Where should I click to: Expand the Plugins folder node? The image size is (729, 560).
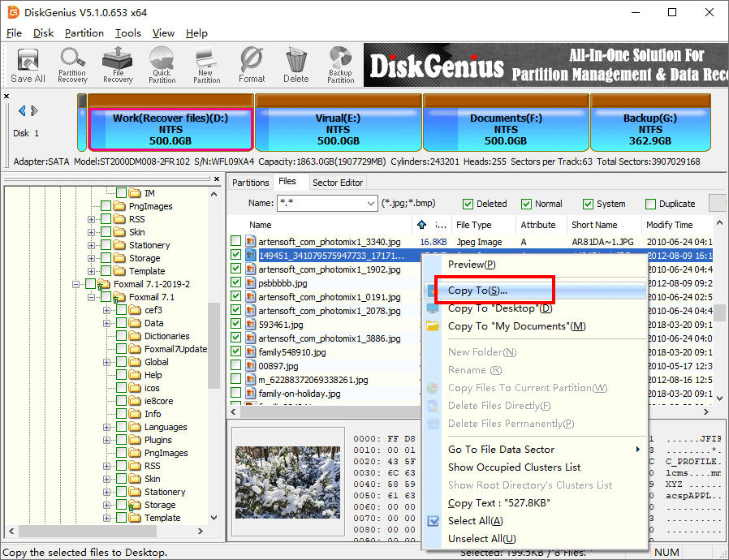point(106,440)
